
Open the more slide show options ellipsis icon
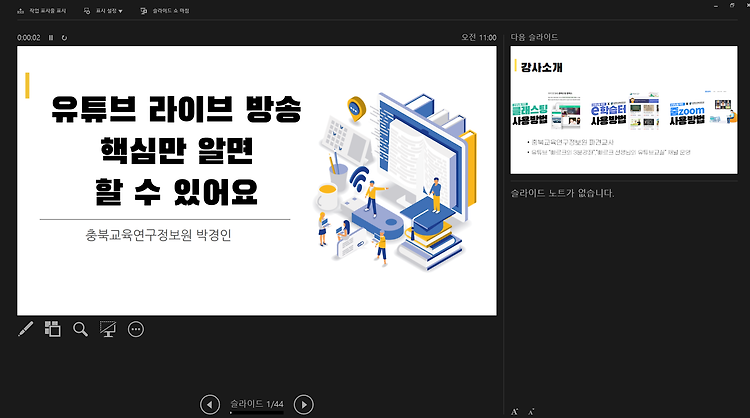click(136, 329)
